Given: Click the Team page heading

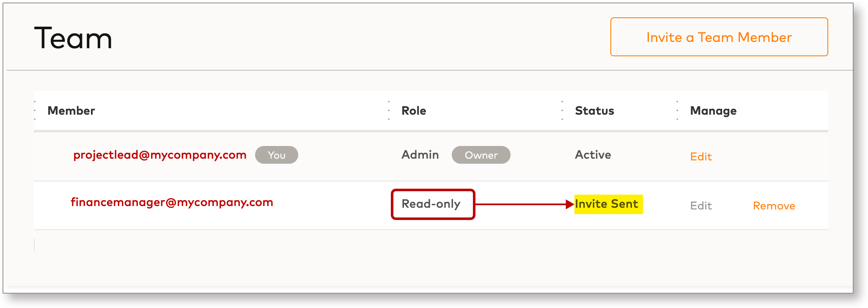Looking at the screenshot, I should (73, 38).
